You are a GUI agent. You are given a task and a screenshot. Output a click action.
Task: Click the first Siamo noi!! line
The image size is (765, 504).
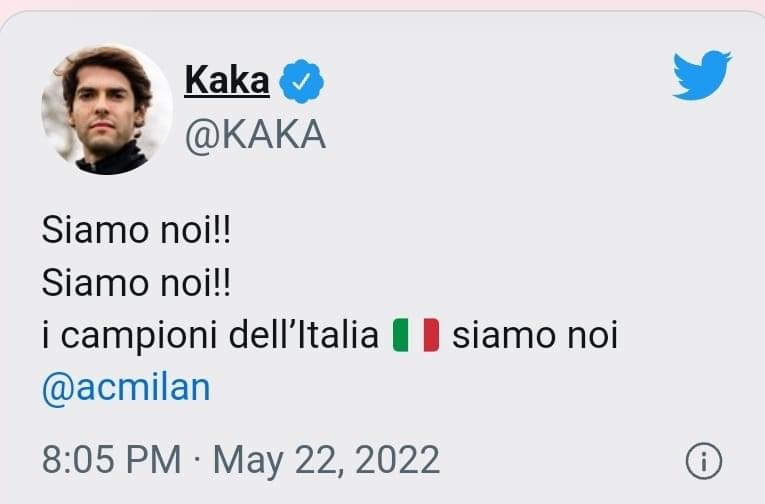pos(136,230)
